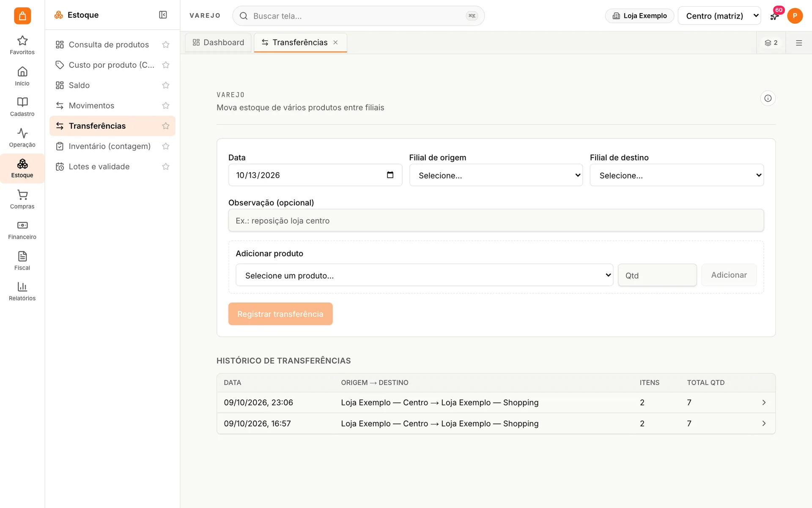The height and width of the screenshot is (508, 812).
Task: Open Lotes e validade in the sidebar
Action: point(112,166)
